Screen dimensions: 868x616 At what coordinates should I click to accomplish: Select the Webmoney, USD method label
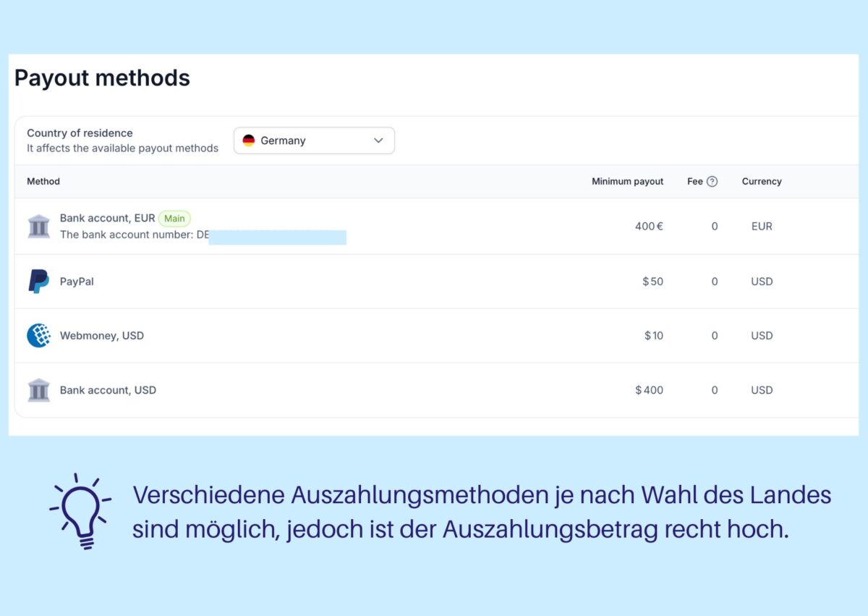click(102, 336)
